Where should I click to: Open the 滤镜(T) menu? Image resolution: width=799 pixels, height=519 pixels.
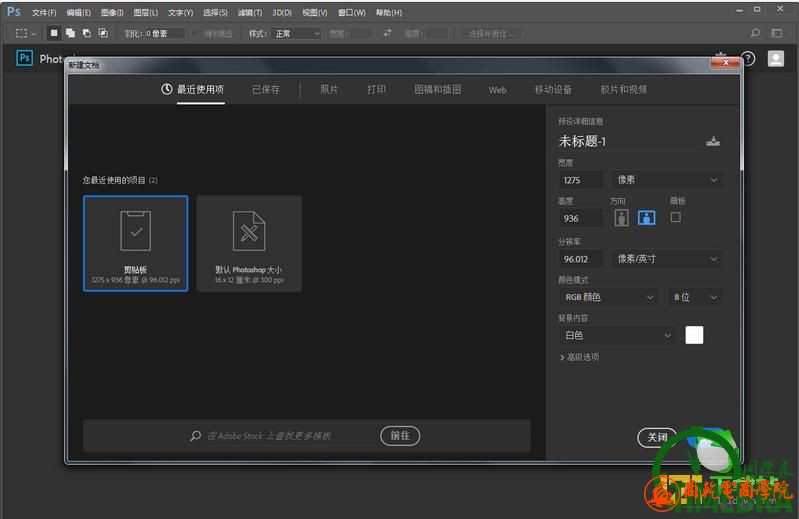[x=250, y=12]
